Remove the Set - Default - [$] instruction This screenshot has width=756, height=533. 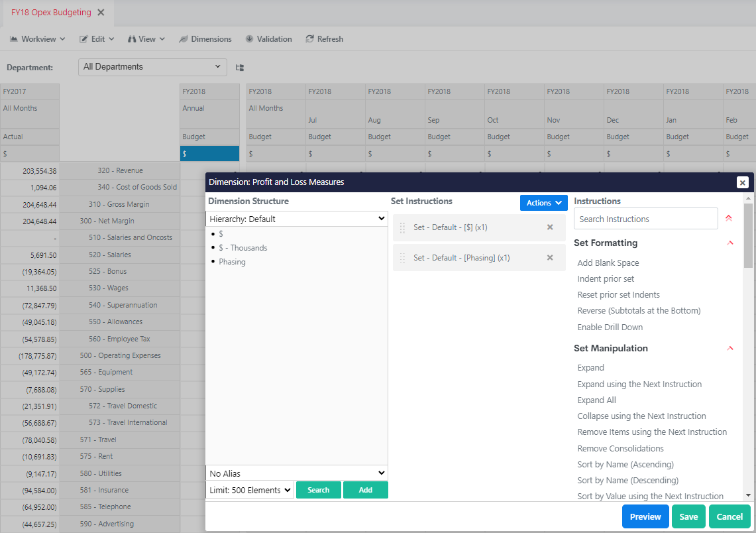pyautogui.click(x=549, y=227)
